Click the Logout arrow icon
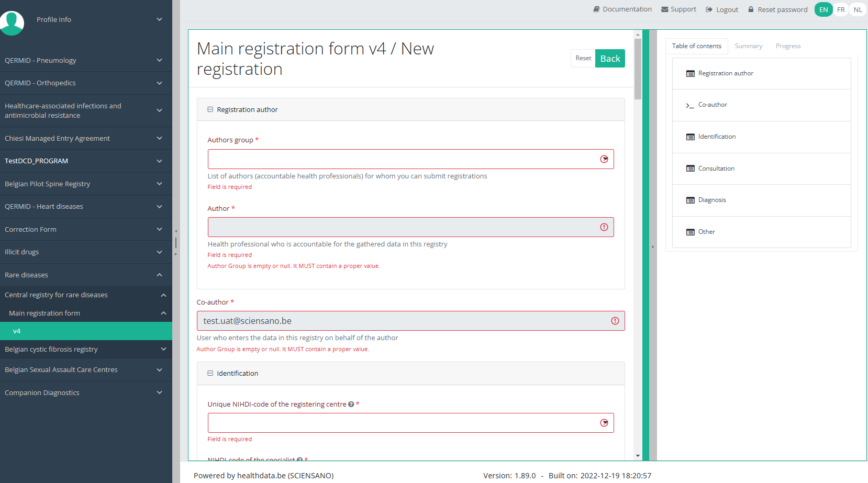 tap(709, 9)
